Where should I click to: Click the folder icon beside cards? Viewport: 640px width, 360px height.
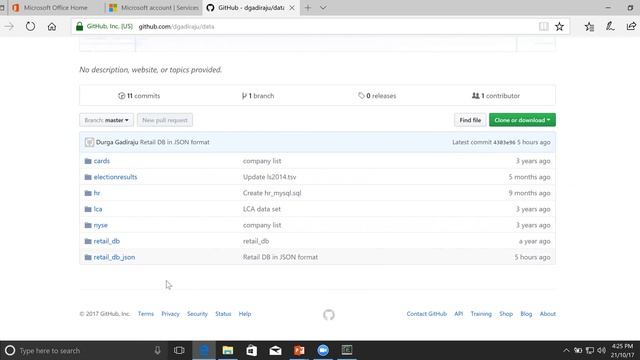point(88,161)
